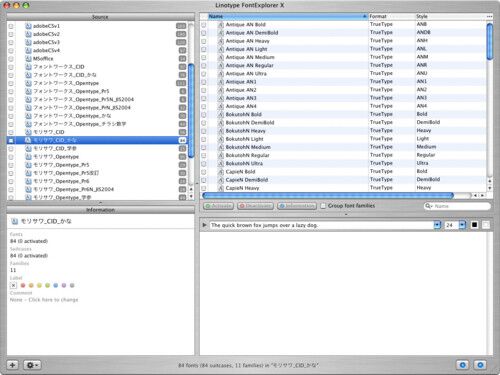Click font icon beside CapieN Bold

tap(220, 172)
